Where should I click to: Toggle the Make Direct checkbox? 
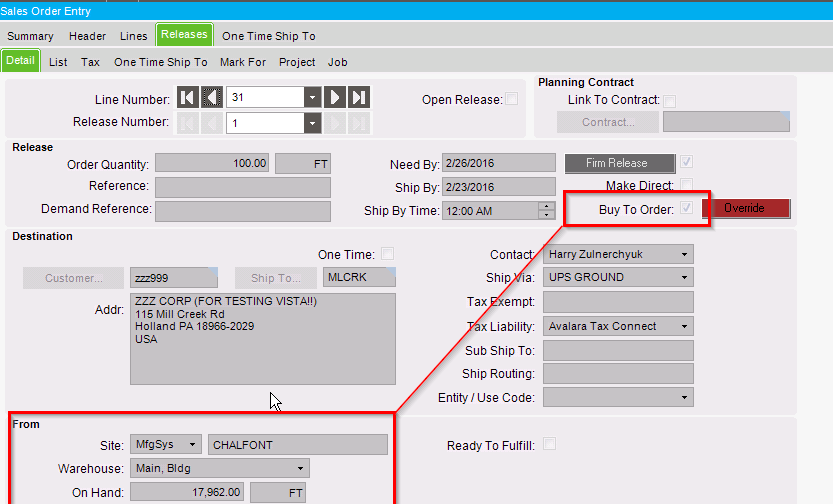(686, 185)
